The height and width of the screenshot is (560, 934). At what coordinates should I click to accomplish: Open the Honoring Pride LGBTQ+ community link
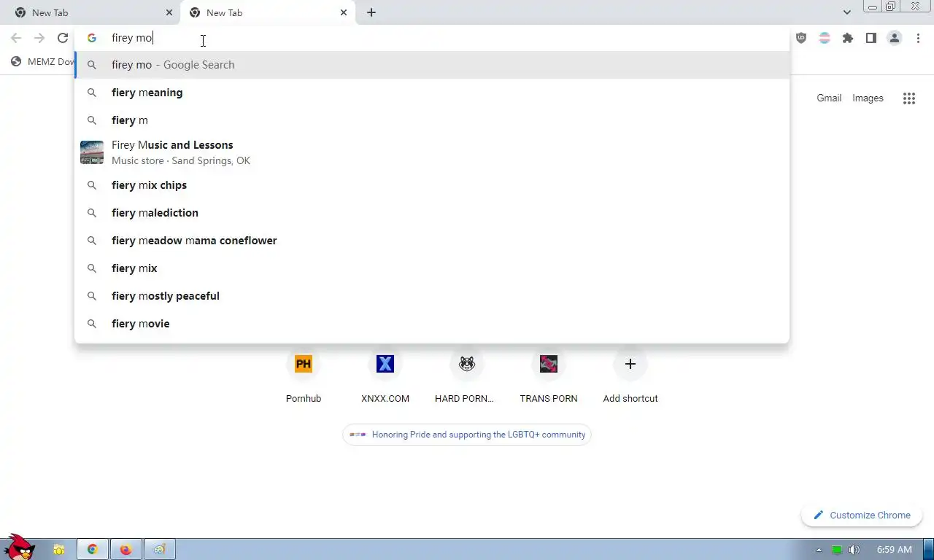(x=467, y=435)
